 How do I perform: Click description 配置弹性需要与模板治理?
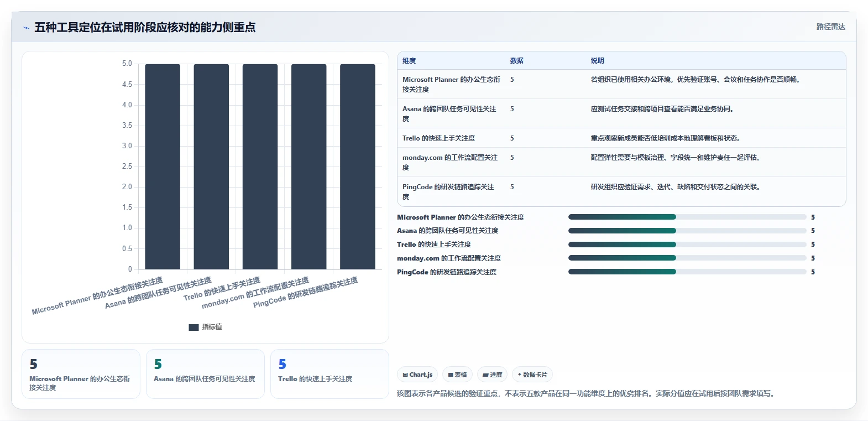pos(675,158)
